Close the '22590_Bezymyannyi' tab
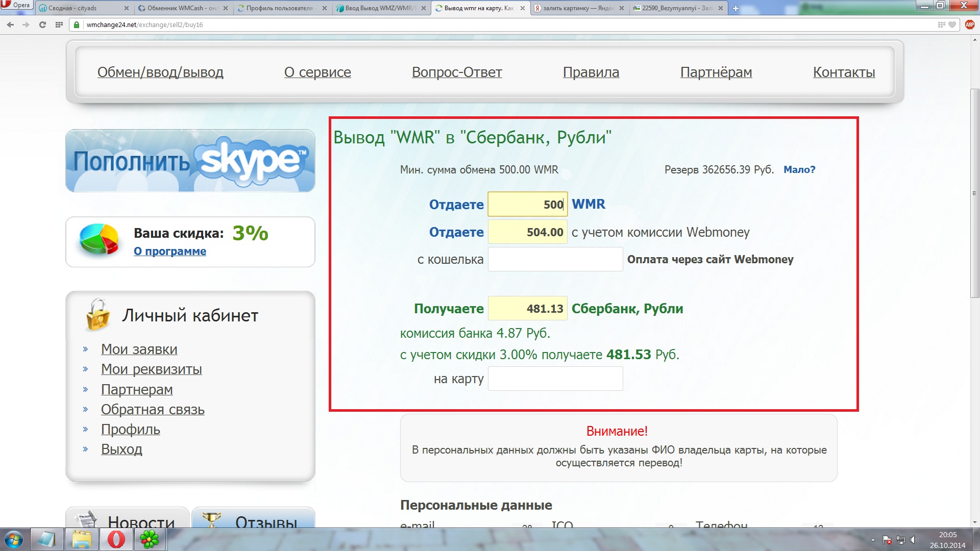The image size is (980, 551). 721,8
